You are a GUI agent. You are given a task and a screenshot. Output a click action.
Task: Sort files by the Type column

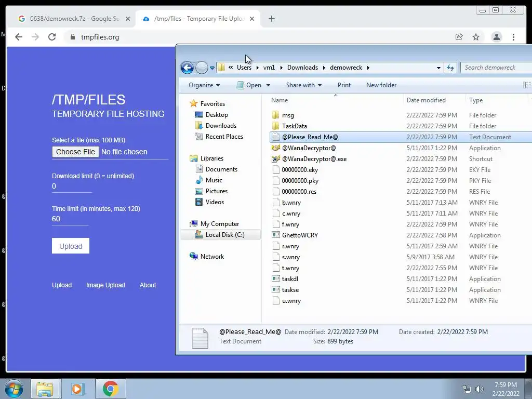click(476, 100)
